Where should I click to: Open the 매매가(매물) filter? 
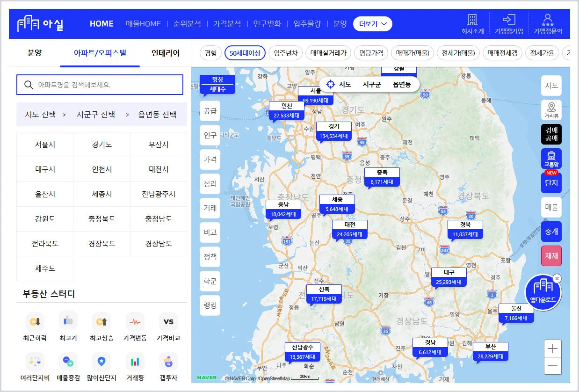[413, 53]
